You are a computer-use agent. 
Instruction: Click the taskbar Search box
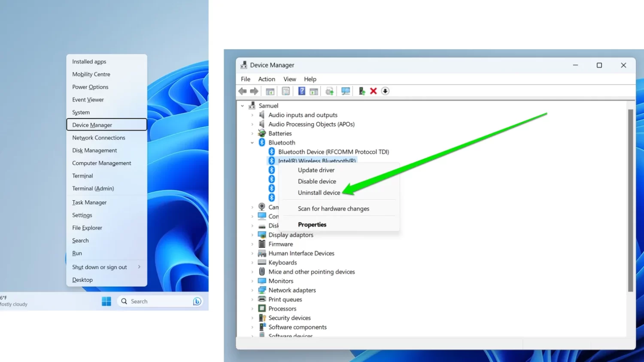point(159,301)
